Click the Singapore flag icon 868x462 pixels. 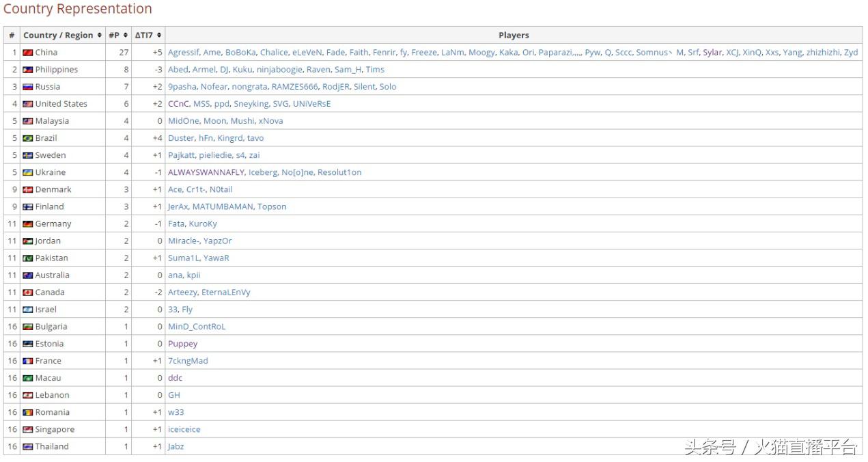28,429
